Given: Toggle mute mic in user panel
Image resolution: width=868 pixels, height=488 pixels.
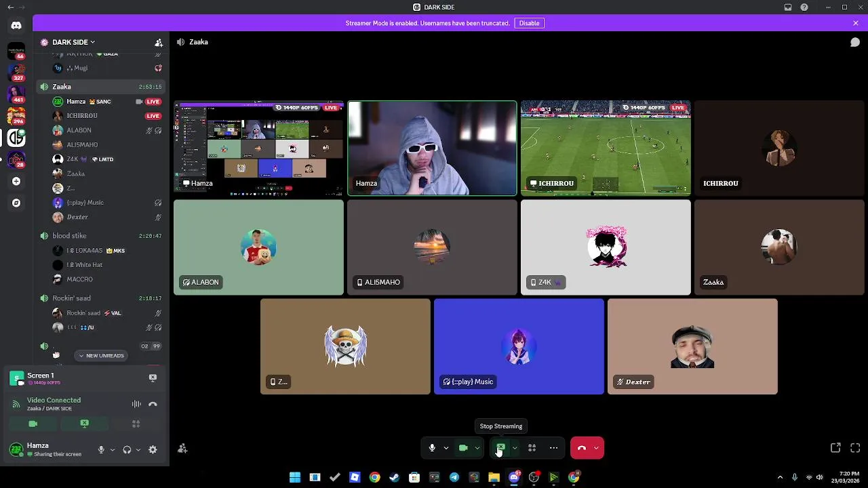Looking at the screenshot, I should 101,449.
